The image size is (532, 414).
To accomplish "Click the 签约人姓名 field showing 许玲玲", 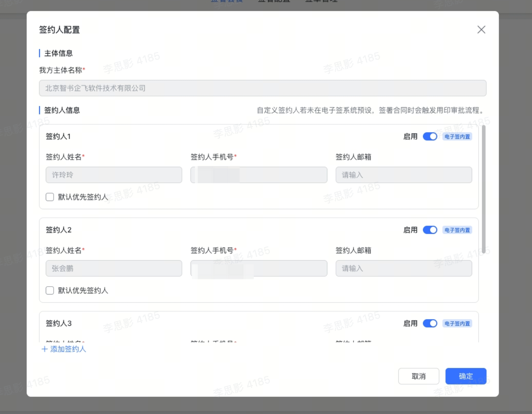I will tap(114, 175).
